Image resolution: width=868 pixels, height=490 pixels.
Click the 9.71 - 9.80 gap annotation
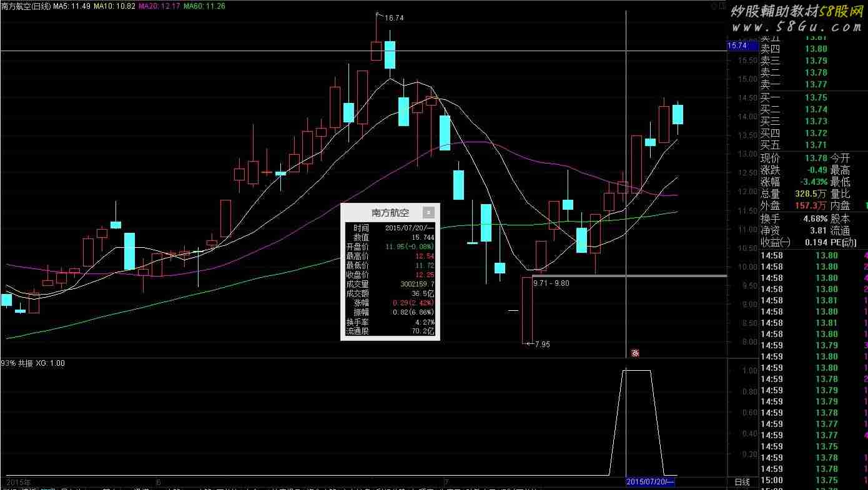551,283
